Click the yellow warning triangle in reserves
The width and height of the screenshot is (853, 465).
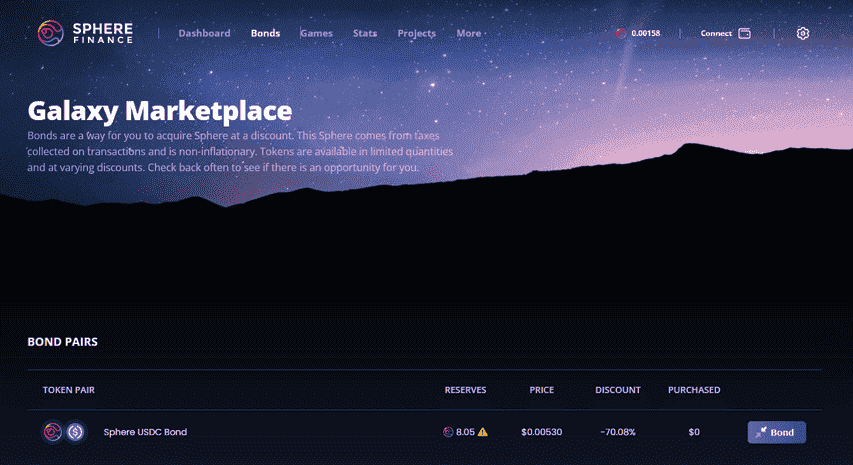(483, 432)
